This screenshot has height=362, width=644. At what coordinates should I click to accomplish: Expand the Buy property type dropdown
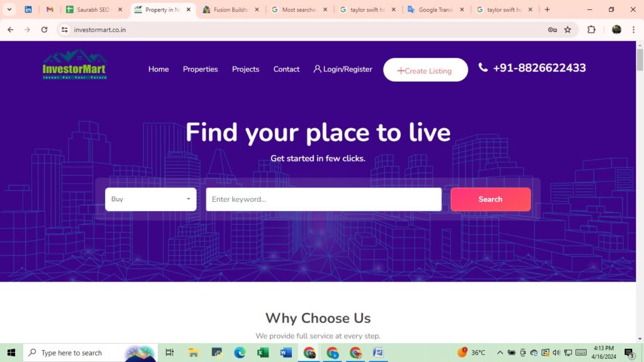point(151,199)
